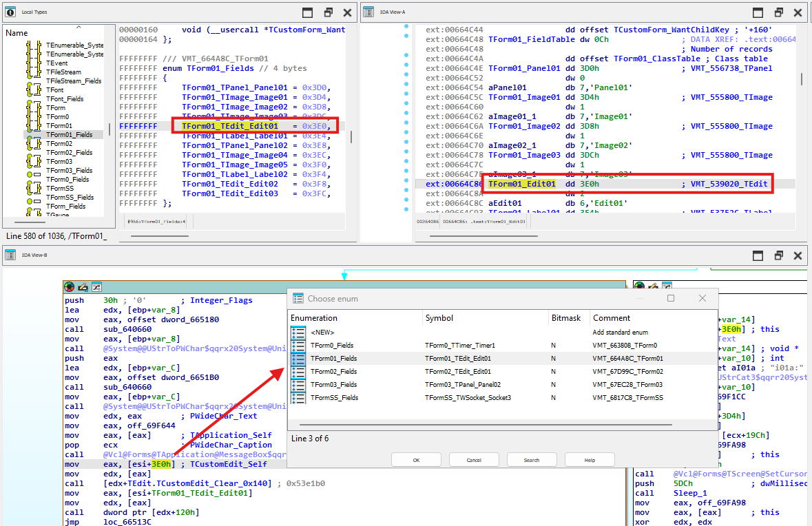Screen dimensions: 812x526
Task: Maximize the Choose enum dialog
Action: [x=671, y=298]
